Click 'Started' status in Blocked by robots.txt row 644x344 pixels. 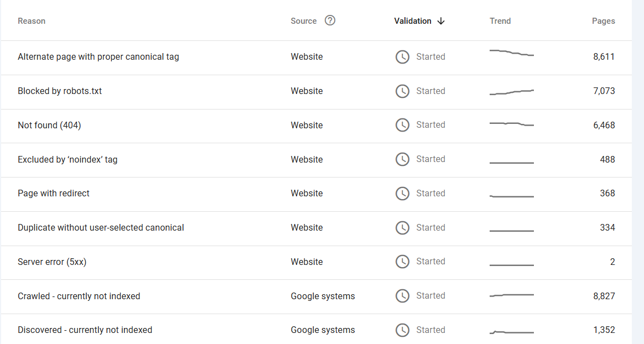point(430,91)
